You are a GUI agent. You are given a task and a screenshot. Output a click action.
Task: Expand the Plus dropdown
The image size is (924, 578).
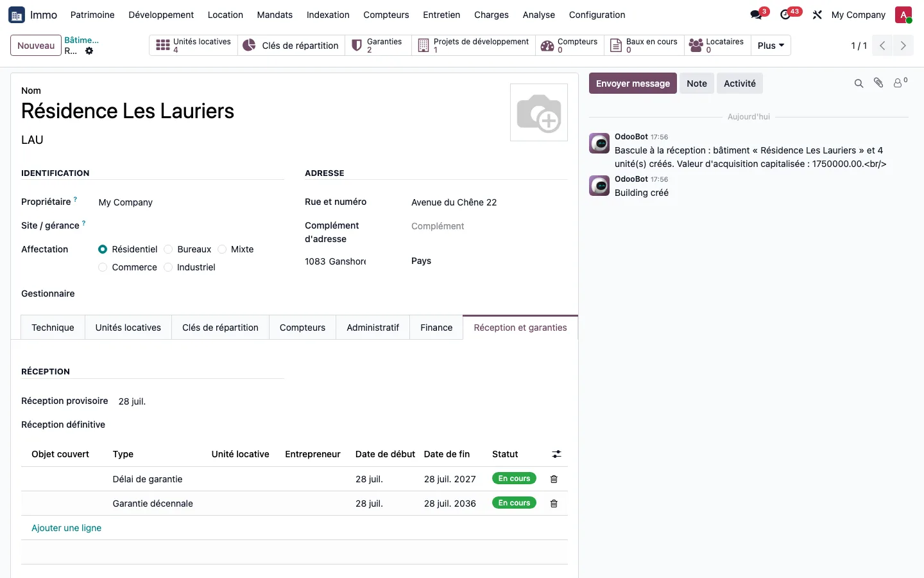coord(771,46)
